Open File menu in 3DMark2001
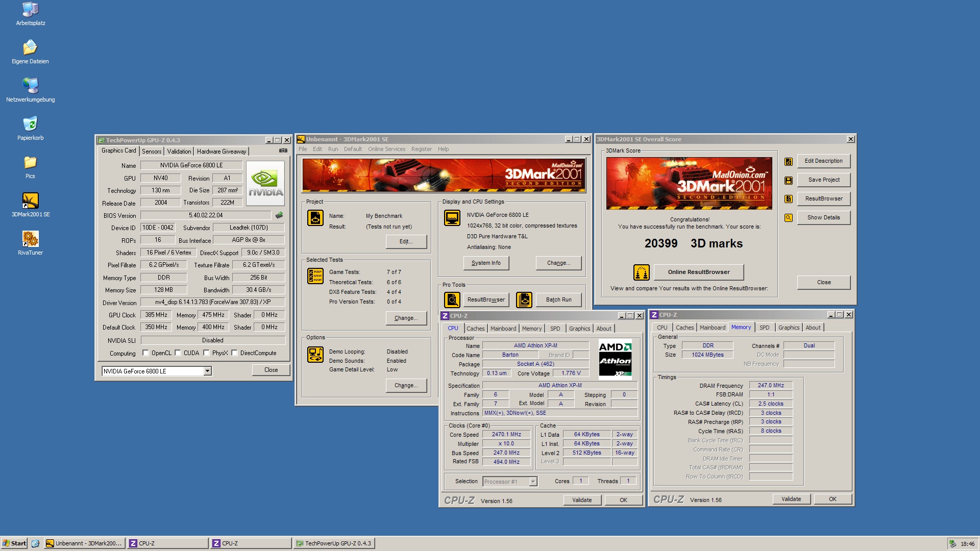Viewport: 980px width, 551px height. tap(303, 149)
